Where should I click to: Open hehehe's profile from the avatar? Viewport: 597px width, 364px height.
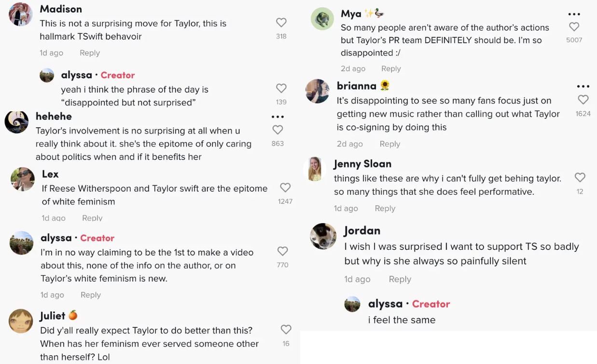[17, 122]
